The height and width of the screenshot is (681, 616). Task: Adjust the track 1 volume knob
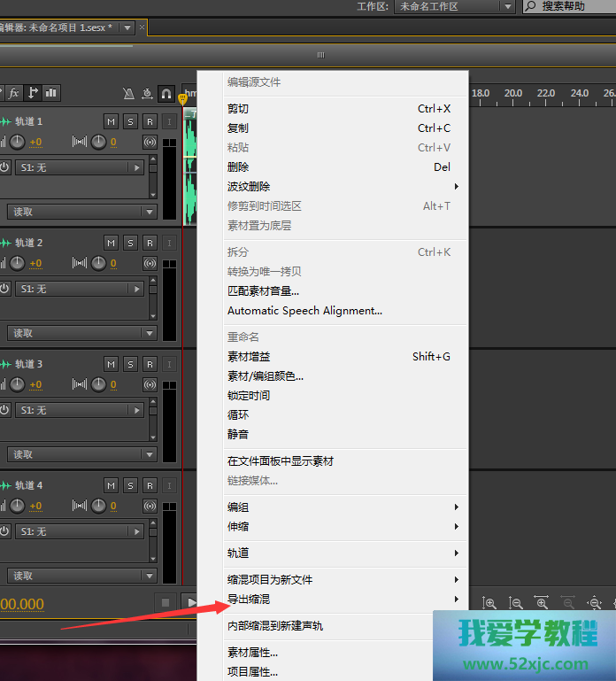coord(16,142)
